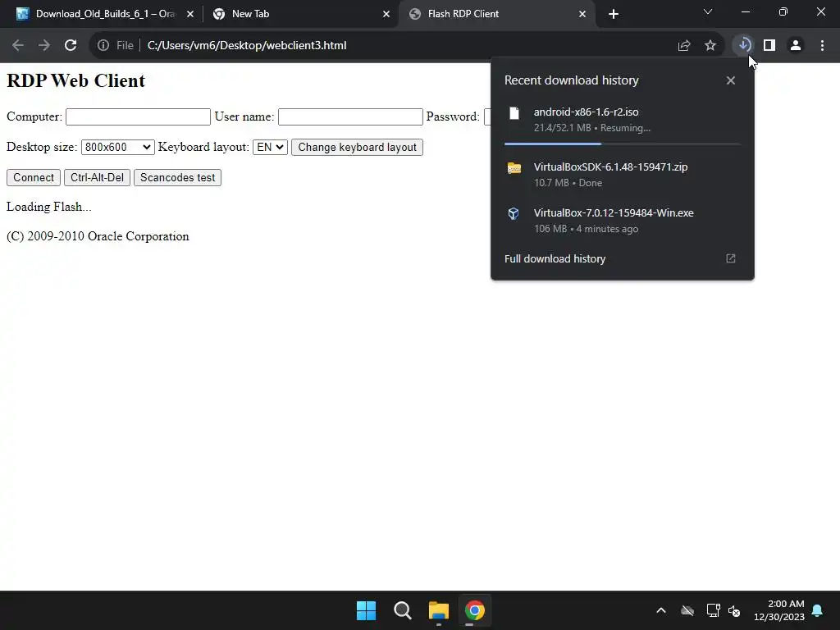Click the RDP Web Client heading
The height and width of the screenshot is (630, 840).
tap(75, 80)
